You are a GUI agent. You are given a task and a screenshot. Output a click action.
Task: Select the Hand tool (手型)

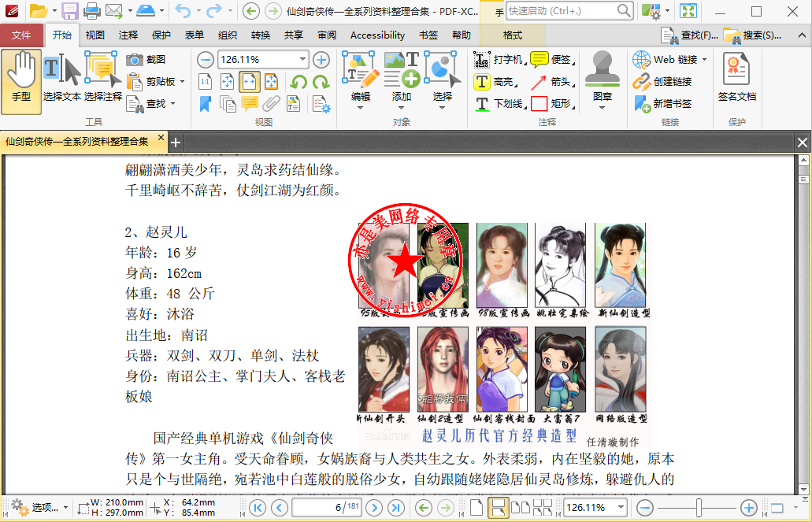coord(21,81)
